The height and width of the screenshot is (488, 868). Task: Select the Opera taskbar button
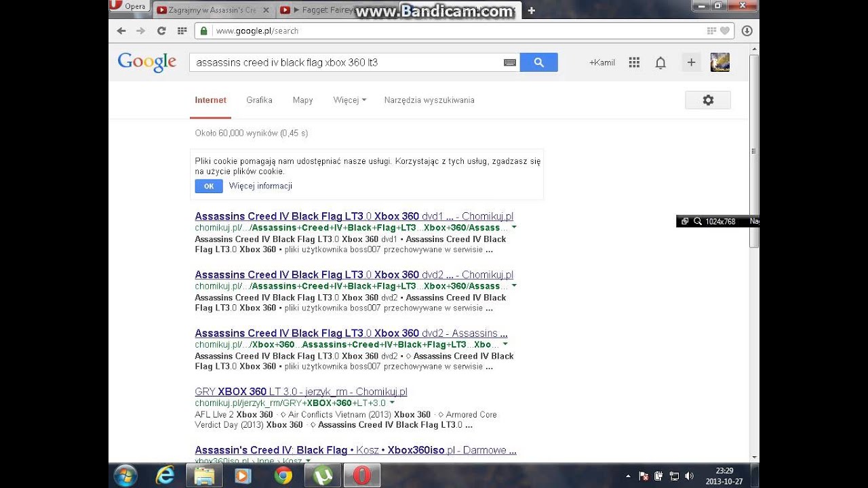[361, 476]
